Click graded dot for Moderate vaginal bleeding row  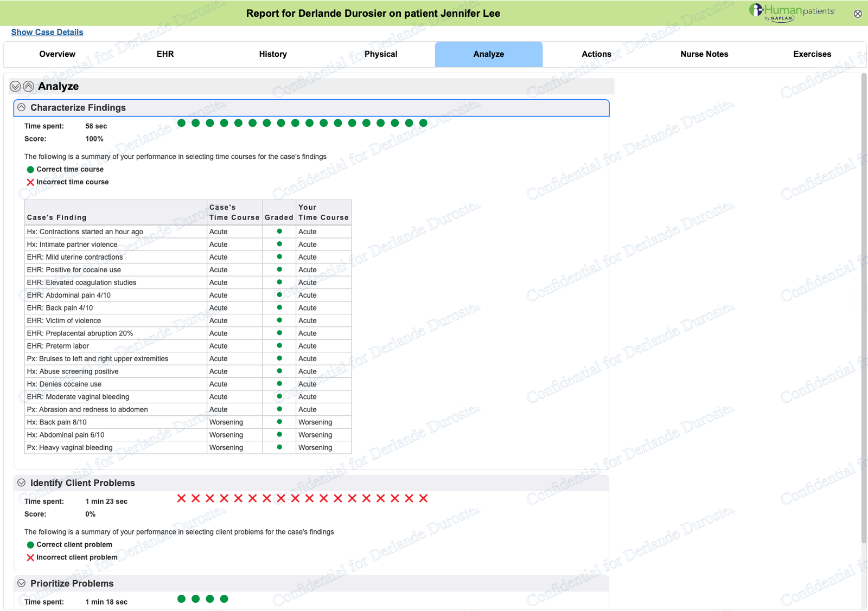279,396
